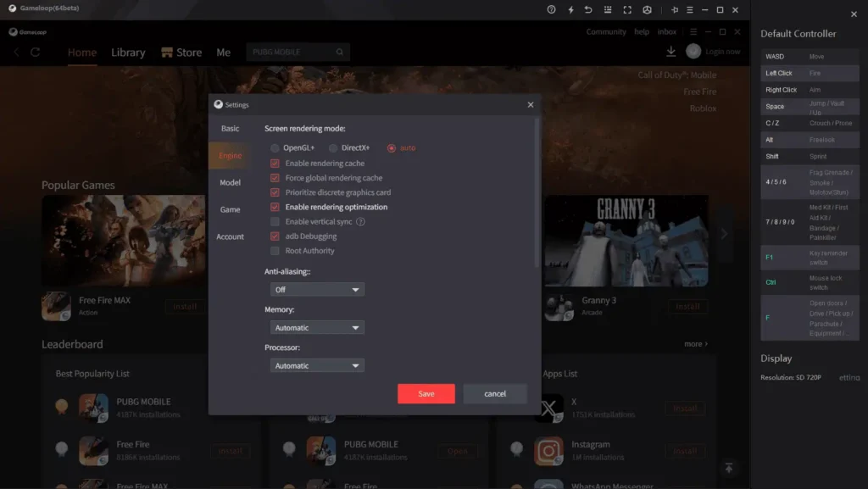The image size is (868, 489).
Task: Toggle adb Debugging checkbox
Action: (x=275, y=236)
